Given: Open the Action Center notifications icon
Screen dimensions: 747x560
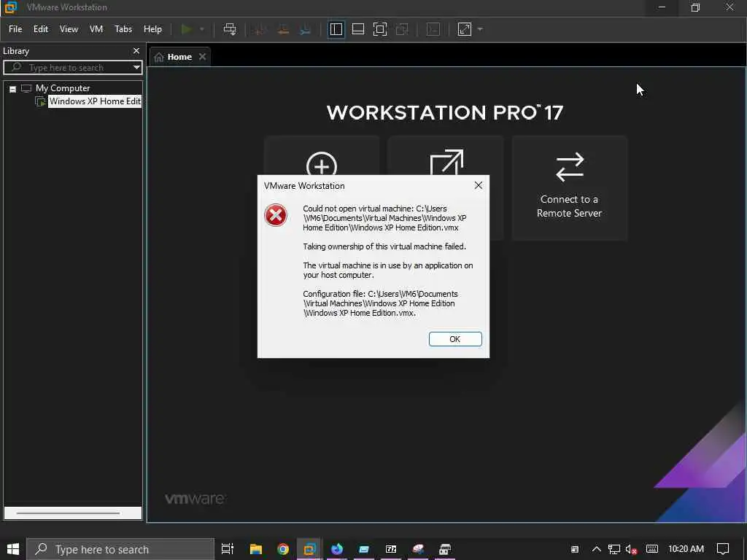Looking at the screenshot, I should [723, 549].
